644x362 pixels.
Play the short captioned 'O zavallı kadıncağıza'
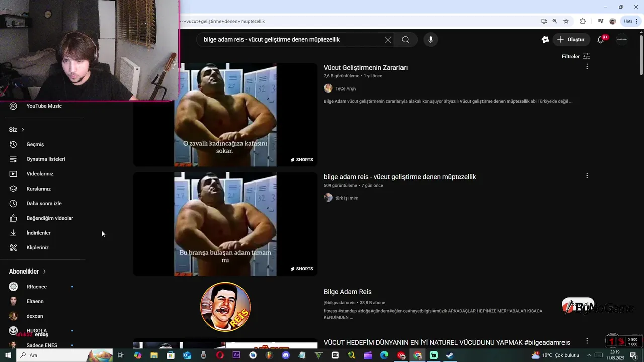225,115
